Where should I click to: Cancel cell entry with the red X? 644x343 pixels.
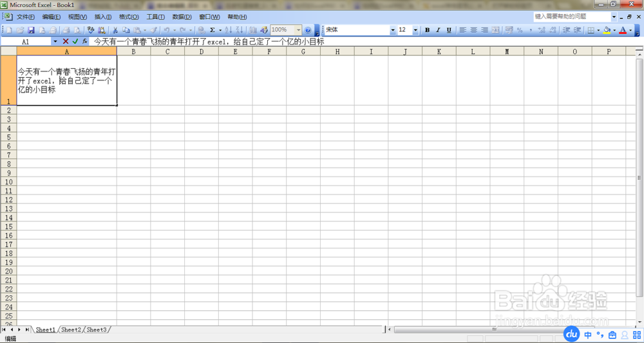pos(66,41)
